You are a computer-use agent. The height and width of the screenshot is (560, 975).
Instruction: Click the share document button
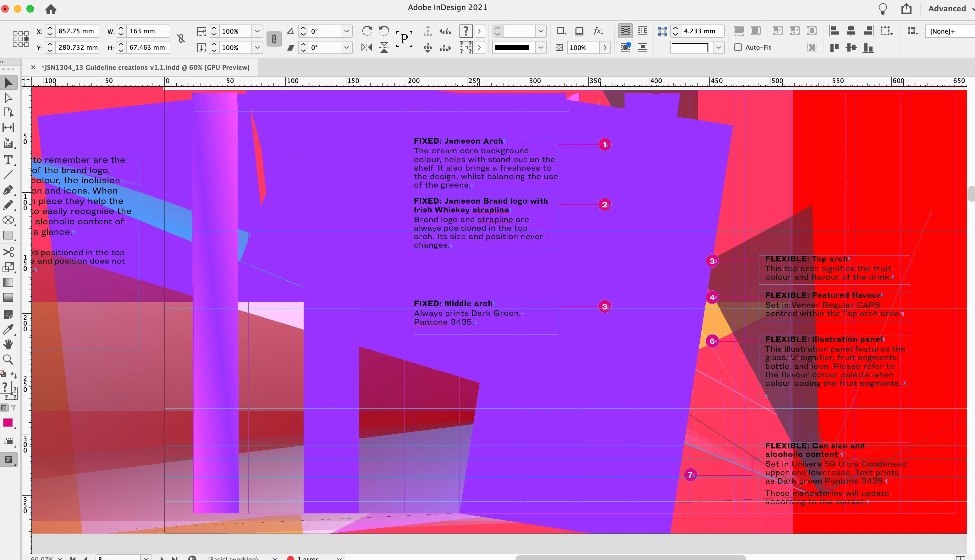906,8
